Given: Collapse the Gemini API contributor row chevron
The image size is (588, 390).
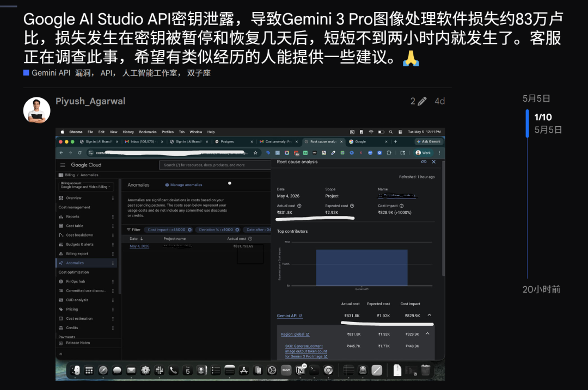Looking at the screenshot, I should [430, 315].
